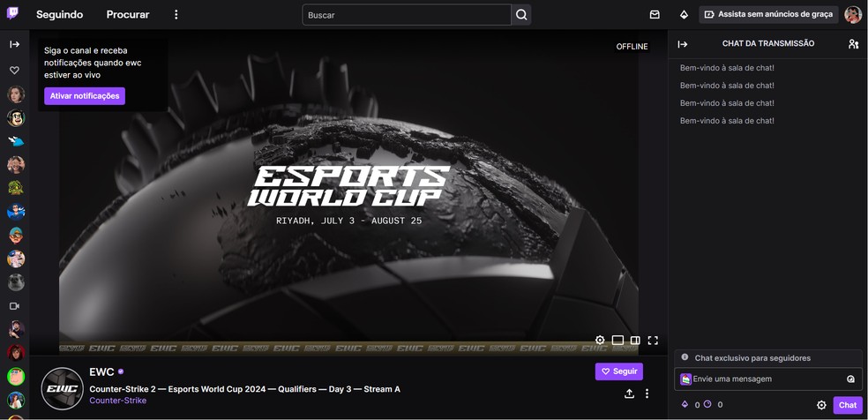Toggle the split side-panel view icon in player
This screenshot has width=868, height=420.
(x=635, y=340)
